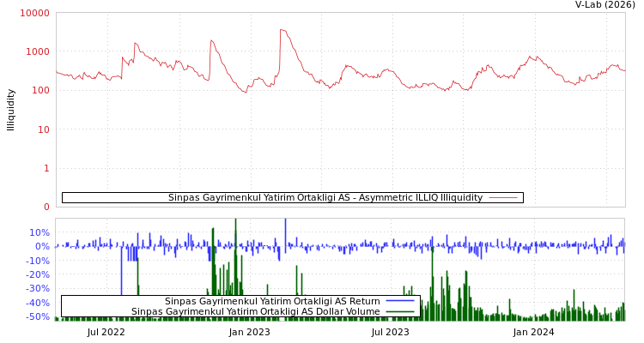Click the -30% label on the lower y-axis
The height and width of the screenshot is (343, 644).
pyautogui.click(x=38, y=289)
